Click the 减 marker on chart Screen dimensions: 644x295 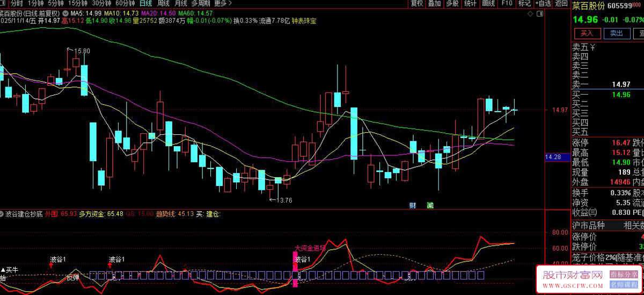click(429, 205)
